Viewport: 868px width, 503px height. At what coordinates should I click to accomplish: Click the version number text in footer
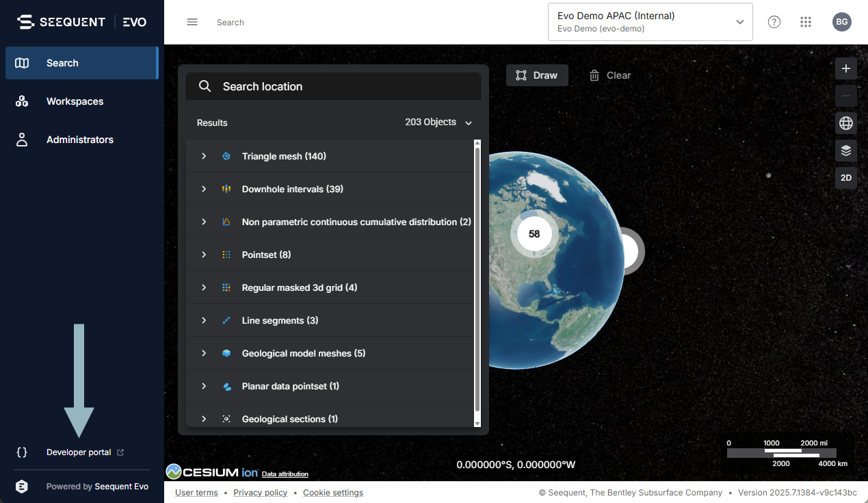[x=798, y=493]
